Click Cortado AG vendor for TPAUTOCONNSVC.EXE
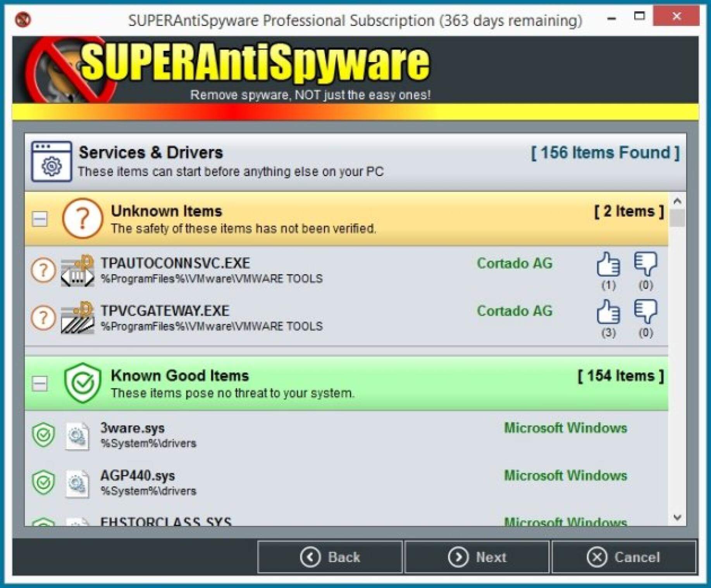 point(515,263)
